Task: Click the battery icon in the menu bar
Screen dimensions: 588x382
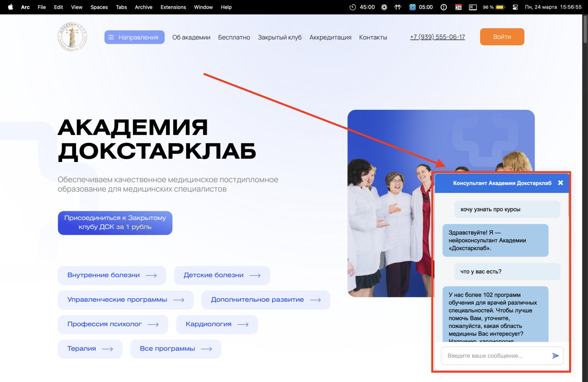Action: 500,7
